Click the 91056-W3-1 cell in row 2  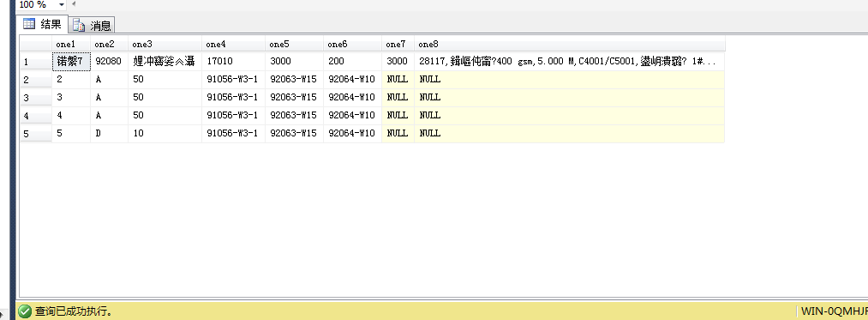click(x=233, y=80)
